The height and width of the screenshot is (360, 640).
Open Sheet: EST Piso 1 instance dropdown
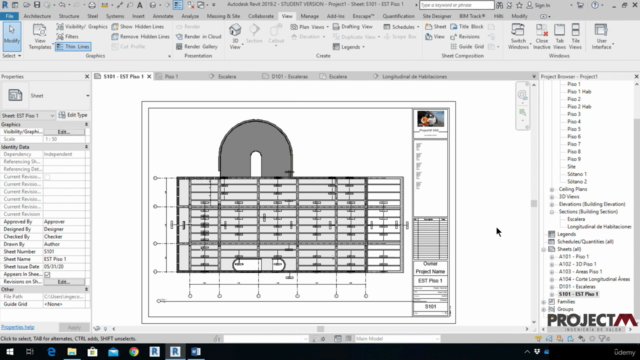(x=28, y=116)
